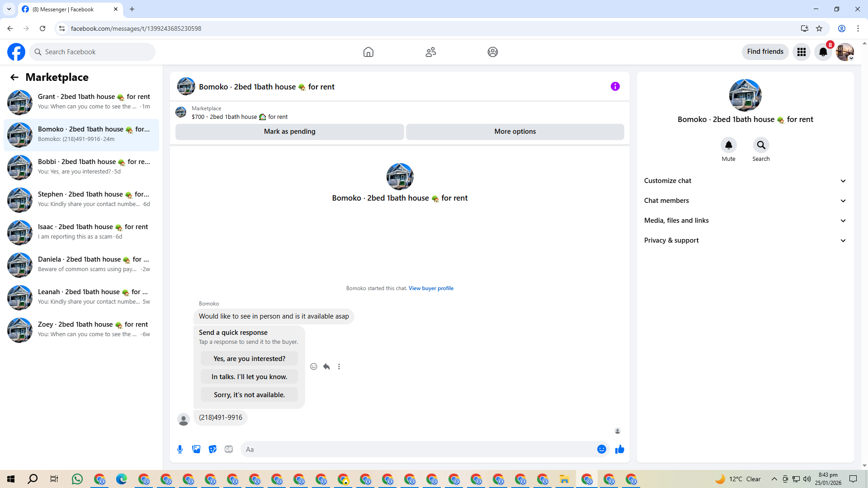Expand Customize chat section
This screenshot has width=868, height=488.
pyautogui.click(x=745, y=181)
